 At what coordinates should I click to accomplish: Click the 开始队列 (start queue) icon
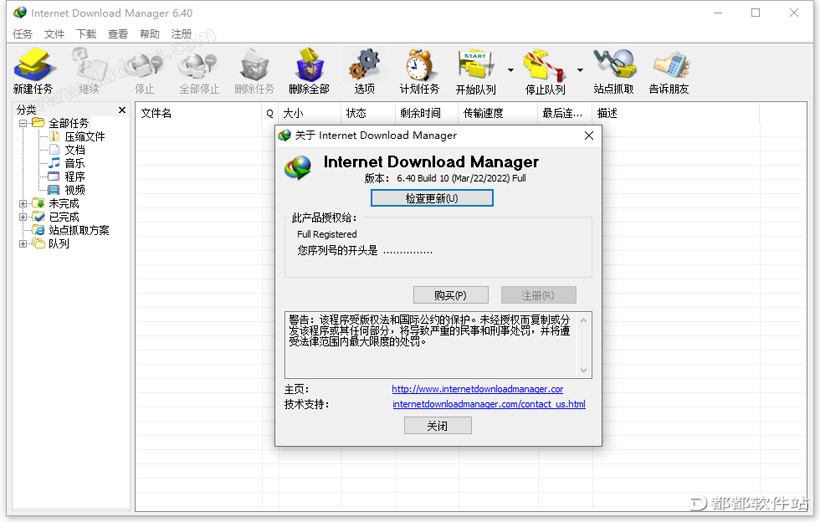[475, 72]
